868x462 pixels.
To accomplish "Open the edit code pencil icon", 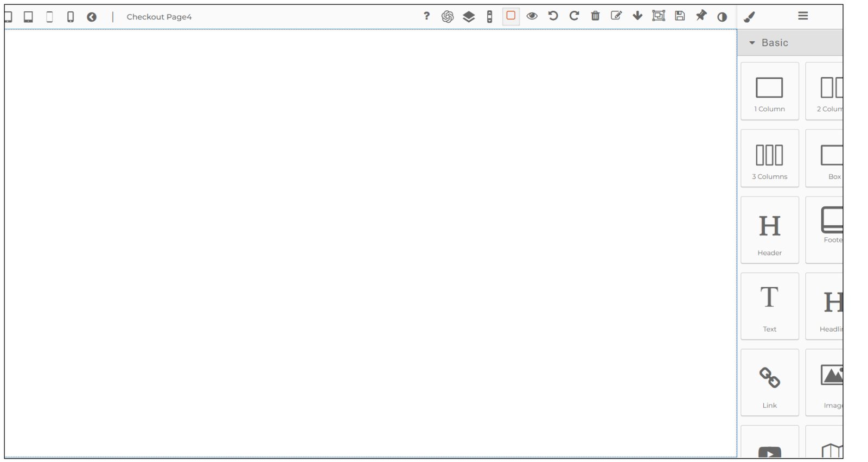I will (x=616, y=16).
